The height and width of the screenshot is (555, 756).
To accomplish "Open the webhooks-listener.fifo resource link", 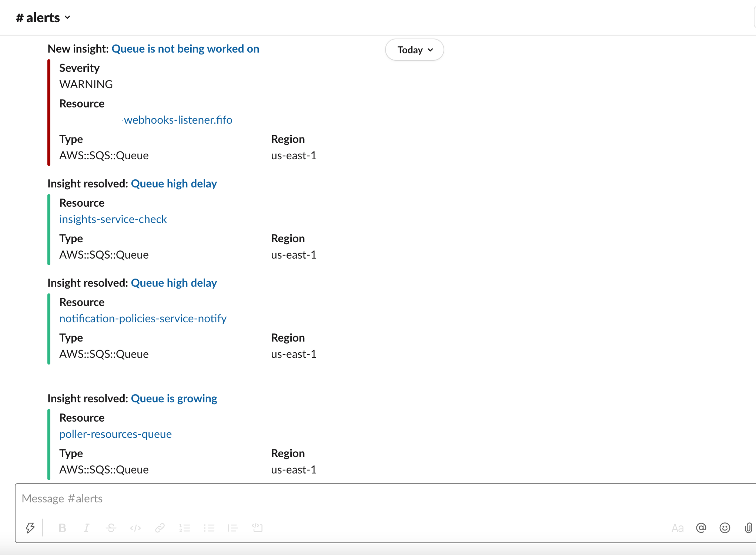I will [x=178, y=120].
